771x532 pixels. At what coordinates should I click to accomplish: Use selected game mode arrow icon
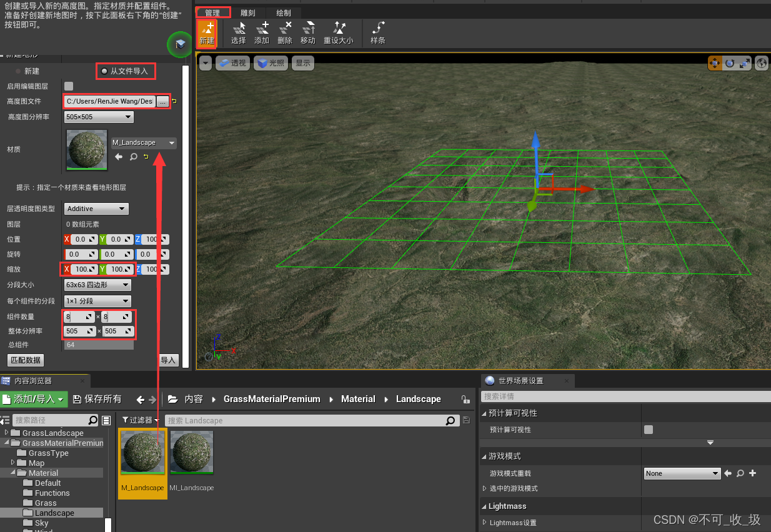click(727, 474)
